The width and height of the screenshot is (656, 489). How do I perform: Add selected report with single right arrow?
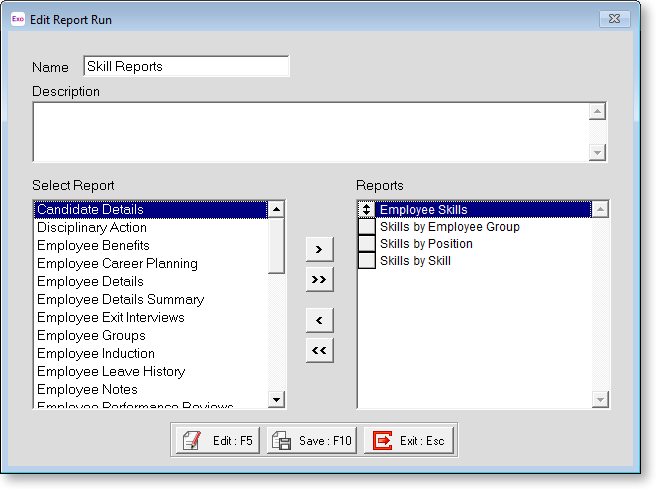tap(319, 248)
